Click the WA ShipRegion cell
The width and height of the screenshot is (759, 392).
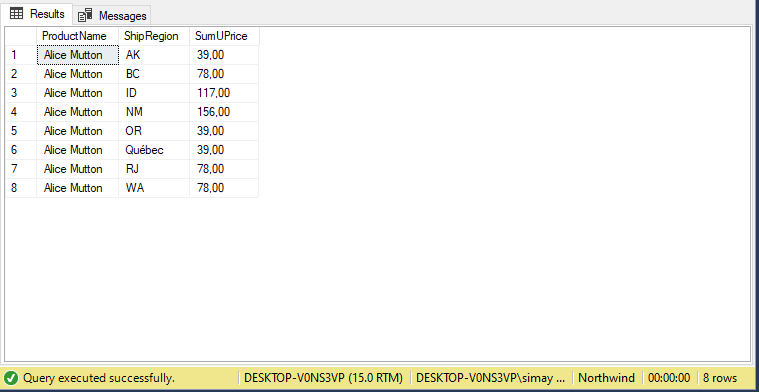(154, 188)
